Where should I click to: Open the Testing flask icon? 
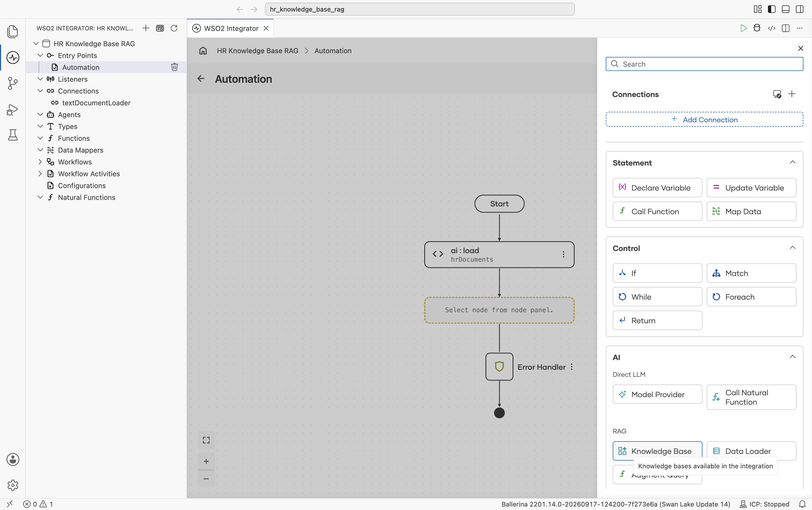(12, 135)
